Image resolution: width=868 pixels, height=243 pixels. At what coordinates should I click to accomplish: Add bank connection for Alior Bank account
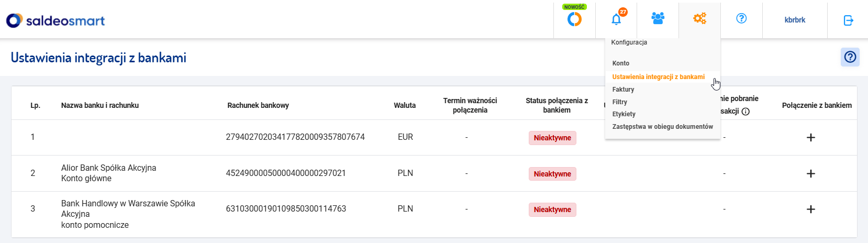point(811,173)
